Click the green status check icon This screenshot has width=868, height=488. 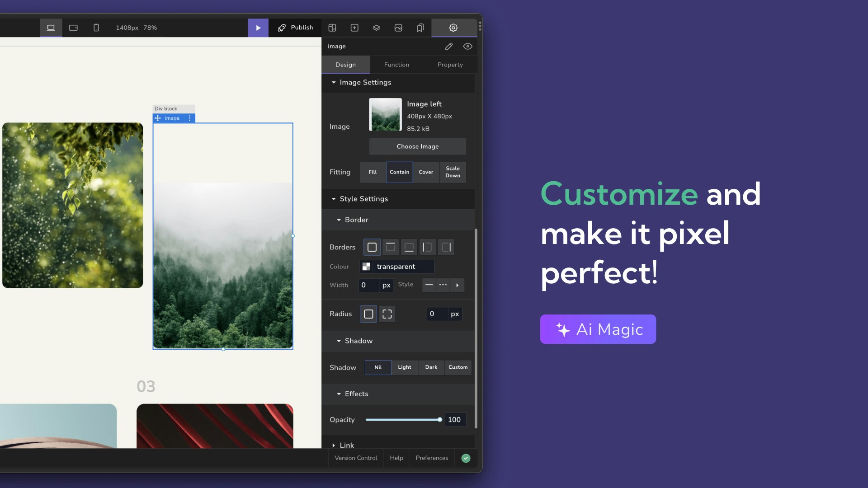pyautogui.click(x=466, y=458)
